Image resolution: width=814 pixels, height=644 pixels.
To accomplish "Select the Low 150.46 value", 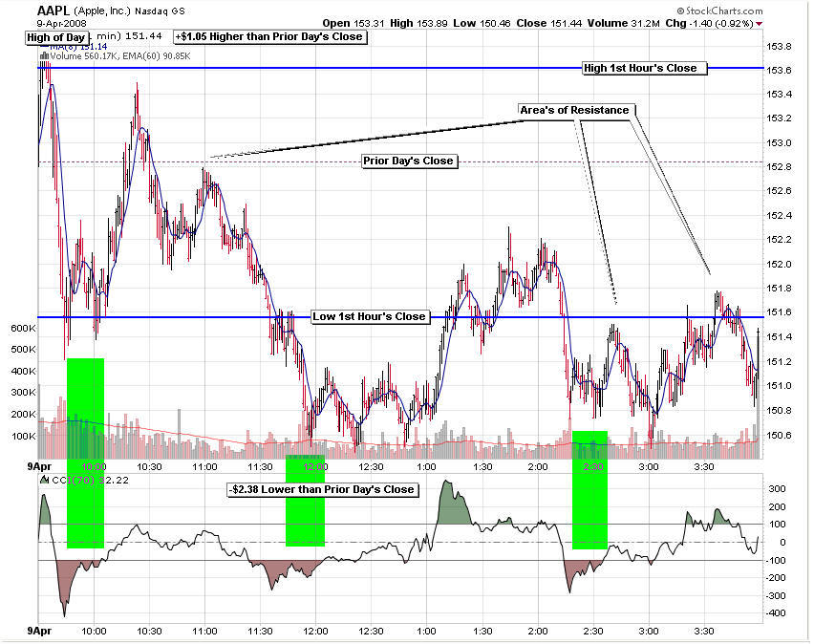I will [482, 23].
